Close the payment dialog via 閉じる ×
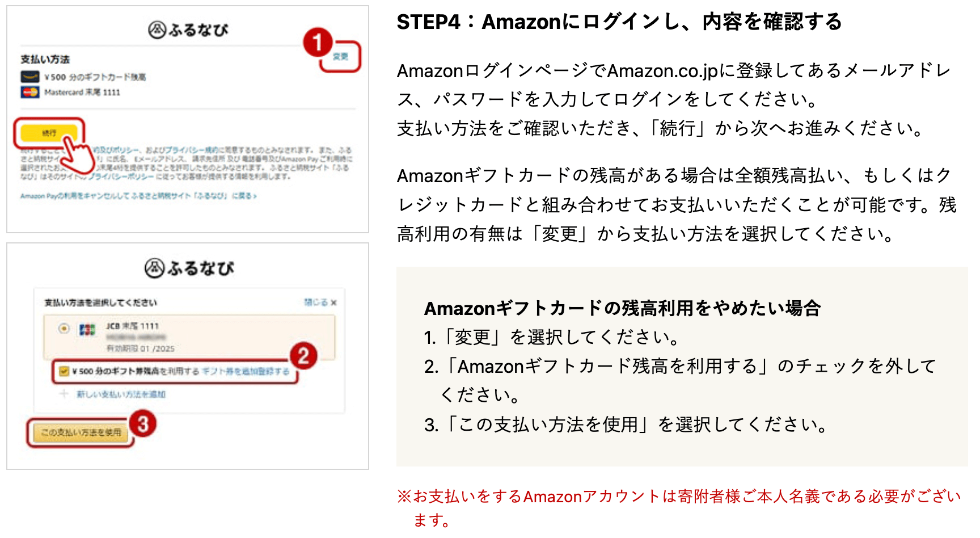980x538 pixels. [x=320, y=302]
